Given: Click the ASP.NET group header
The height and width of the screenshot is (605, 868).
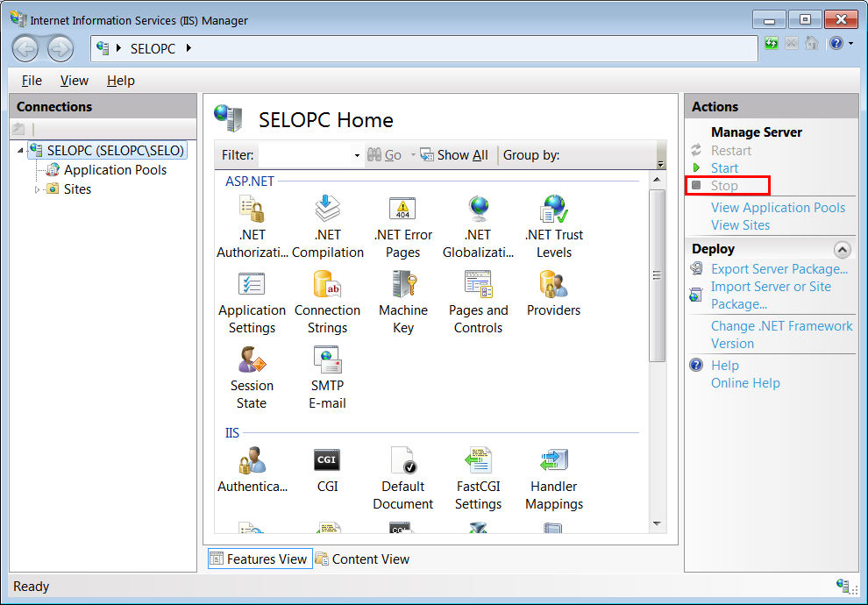Looking at the screenshot, I should pos(250,181).
